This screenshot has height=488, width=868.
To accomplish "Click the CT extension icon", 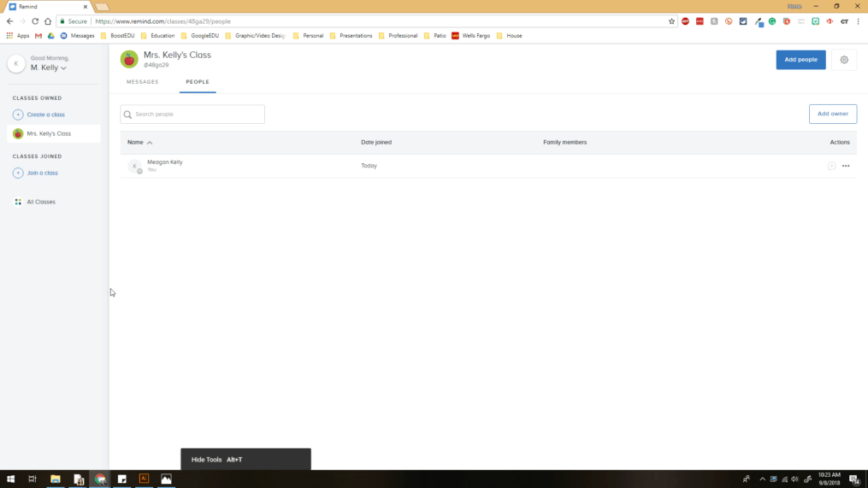I will [844, 21].
